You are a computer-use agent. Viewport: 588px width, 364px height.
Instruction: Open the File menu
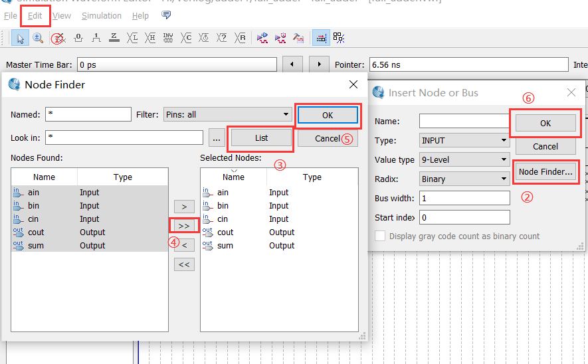click(x=10, y=16)
